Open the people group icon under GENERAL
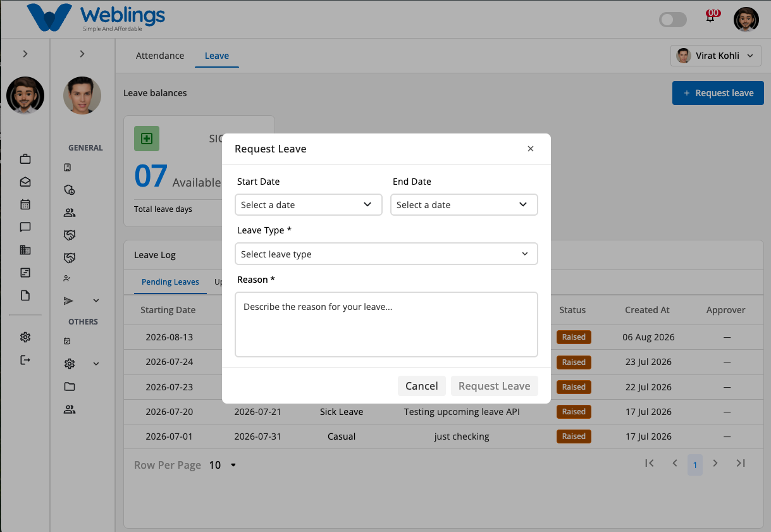This screenshot has width=771, height=532. [x=70, y=213]
